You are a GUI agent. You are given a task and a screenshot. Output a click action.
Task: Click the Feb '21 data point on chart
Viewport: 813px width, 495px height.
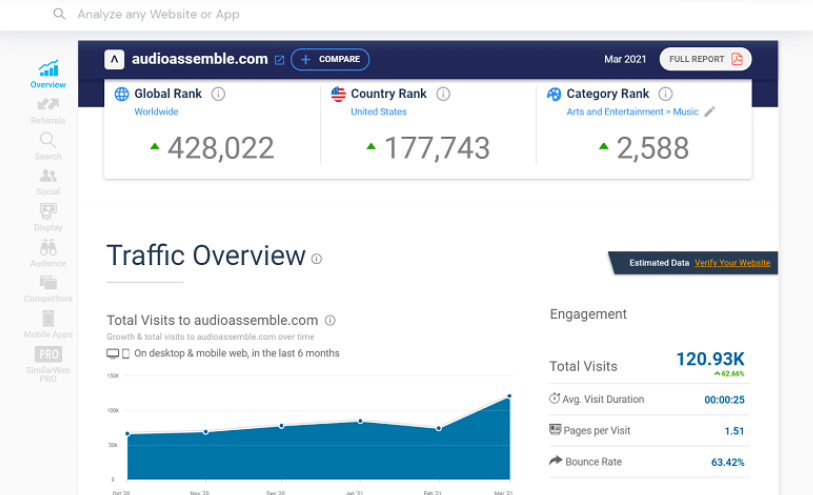[x=439, y=428]
